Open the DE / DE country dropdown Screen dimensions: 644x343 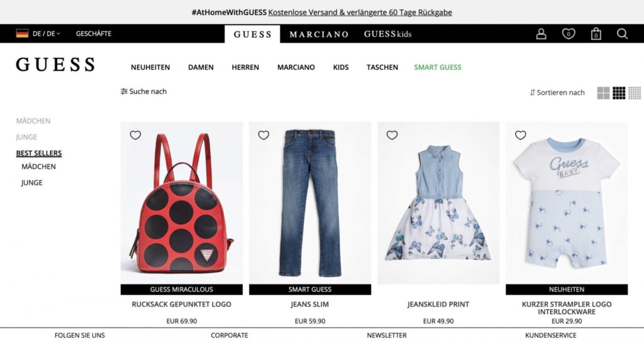coord(38,34)
